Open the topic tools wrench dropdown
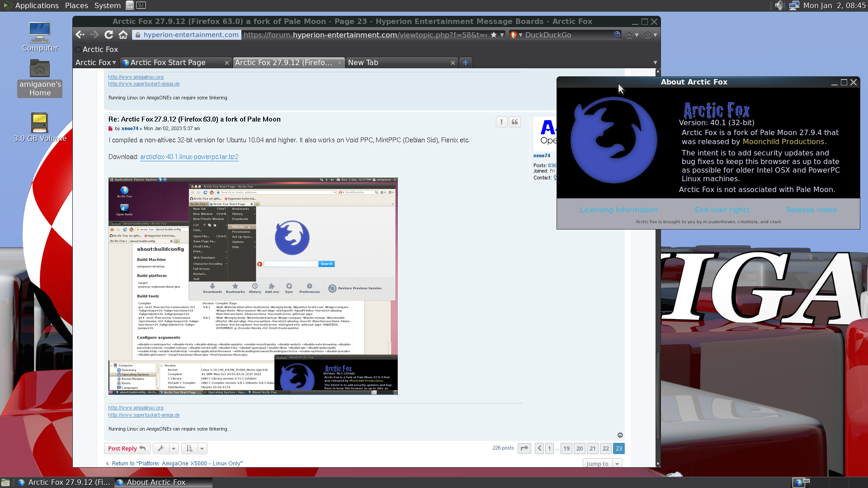Image resolution: width=868 pixels, height=488 pixels. tap(165, 448)
